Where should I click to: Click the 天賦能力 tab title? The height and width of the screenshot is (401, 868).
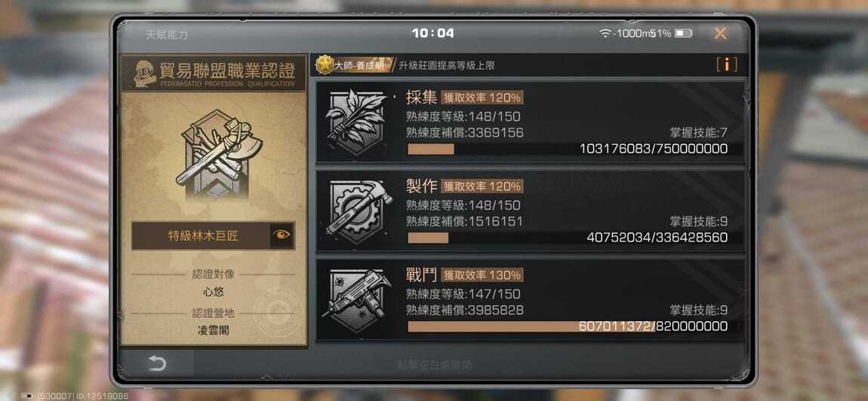click(x=167, y=34)
